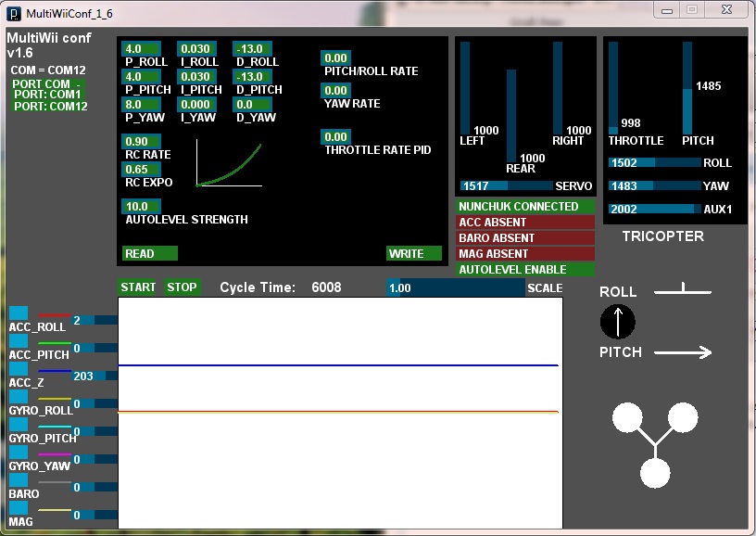Minimize the MultiWiiConf window
This screenshot has height=536, width=756.
667,9
